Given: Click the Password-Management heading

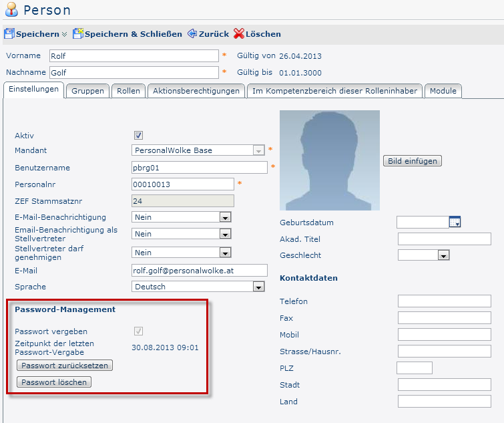Looking at the screenshot, I should 65,309.
